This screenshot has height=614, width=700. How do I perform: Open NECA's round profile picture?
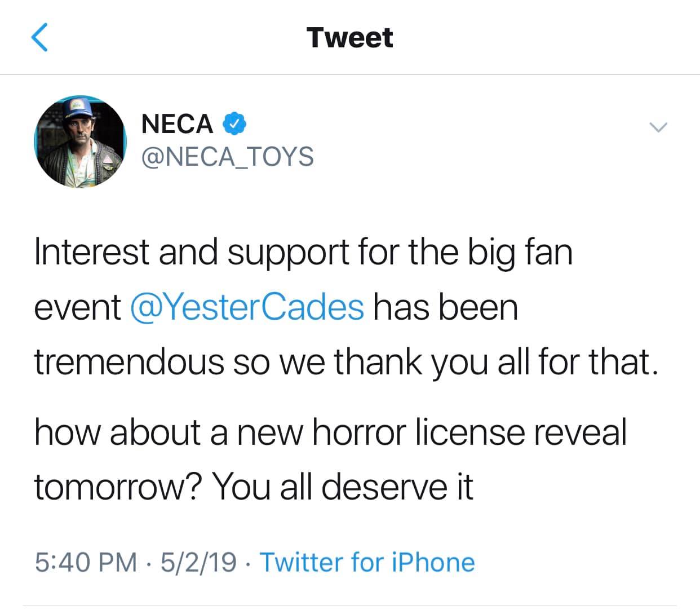(x=79, y=142)
